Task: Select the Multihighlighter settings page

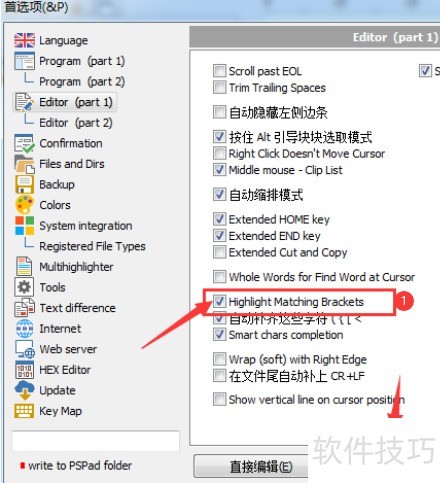Action: tap(76, 267)
